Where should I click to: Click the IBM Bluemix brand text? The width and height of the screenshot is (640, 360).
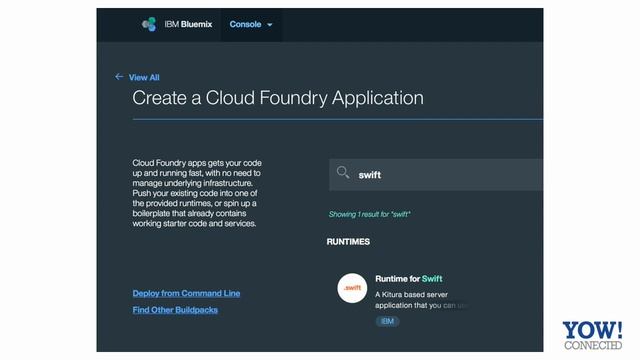click(188, 24)
